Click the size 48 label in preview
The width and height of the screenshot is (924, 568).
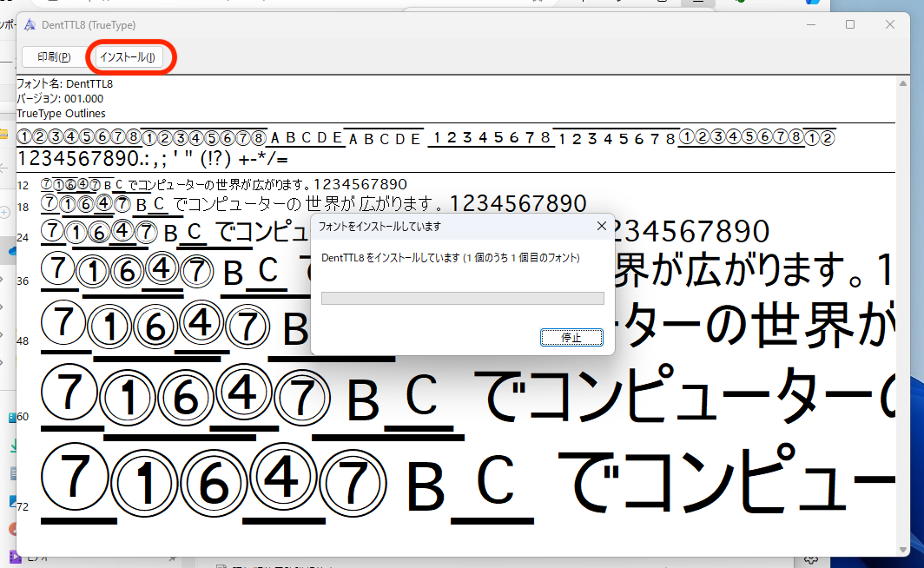(x=23, y=341)
